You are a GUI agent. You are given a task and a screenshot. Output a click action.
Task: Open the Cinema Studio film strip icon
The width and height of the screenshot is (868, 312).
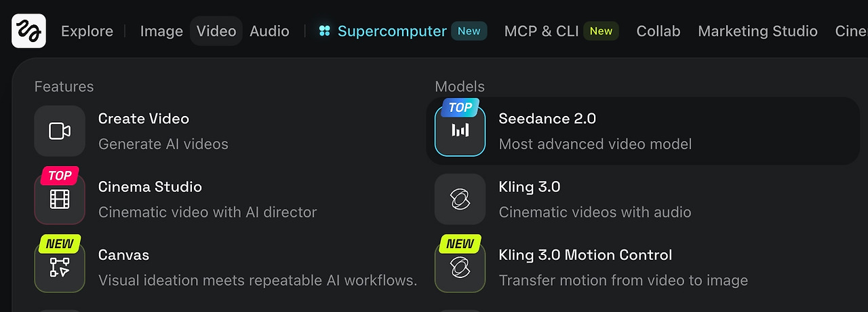pyautogui.click(x=60, y=199)
